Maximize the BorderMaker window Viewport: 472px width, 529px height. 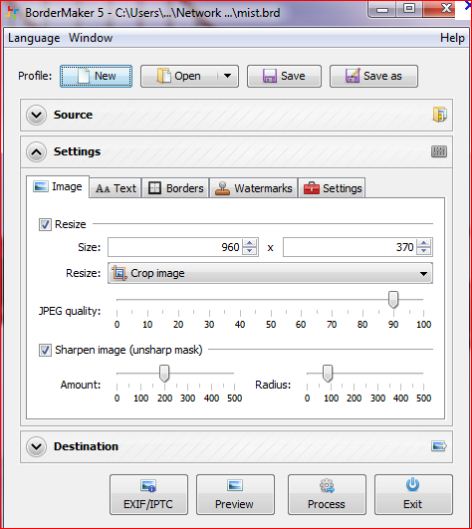[409, 8]
